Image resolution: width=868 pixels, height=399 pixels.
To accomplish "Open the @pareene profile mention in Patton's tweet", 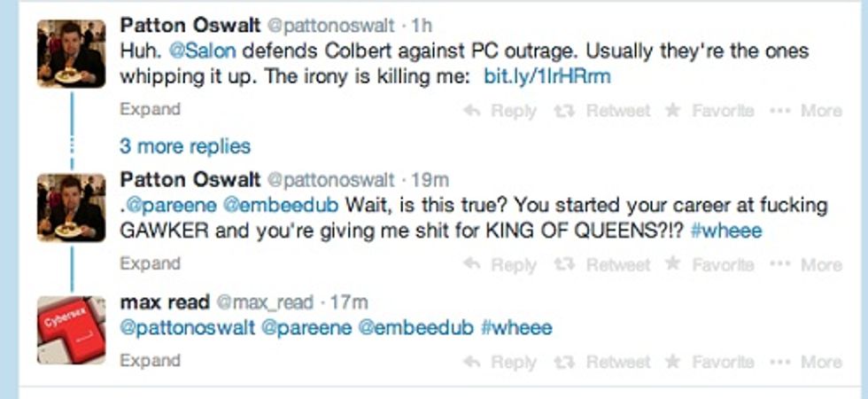I will tap(171, 206).
